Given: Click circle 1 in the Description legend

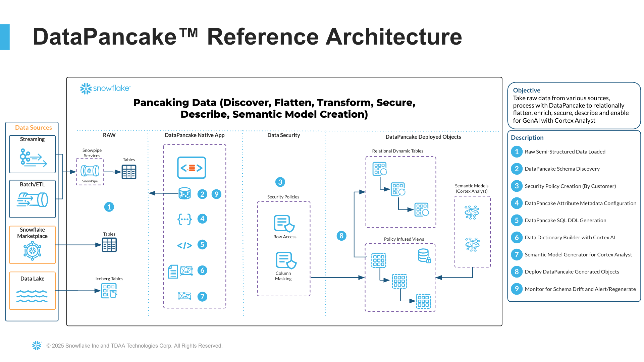Looking at the screenshot, I should point(517,152).
